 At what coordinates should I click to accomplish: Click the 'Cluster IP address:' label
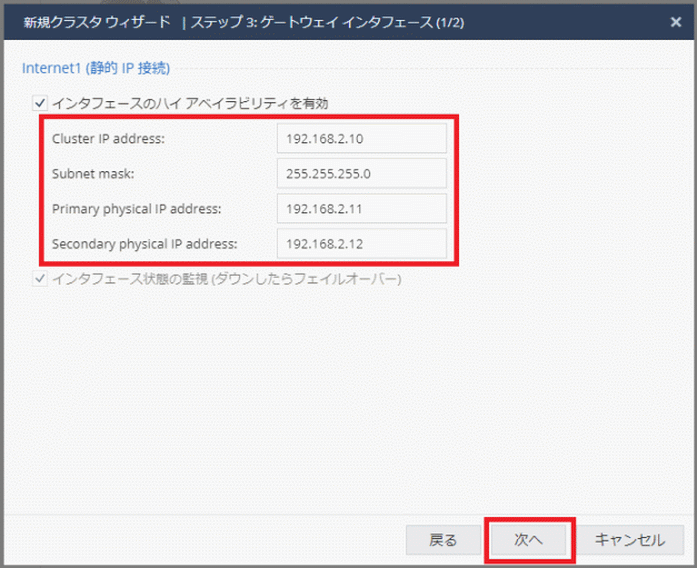[108, 138]
